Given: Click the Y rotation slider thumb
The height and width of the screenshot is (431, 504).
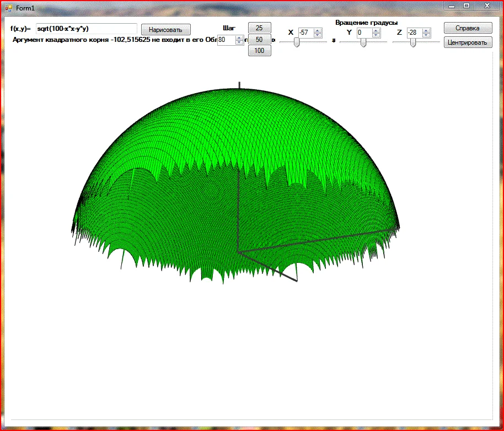Looking at the screenshot, I should pyautogui.click(x=363, y=43).
